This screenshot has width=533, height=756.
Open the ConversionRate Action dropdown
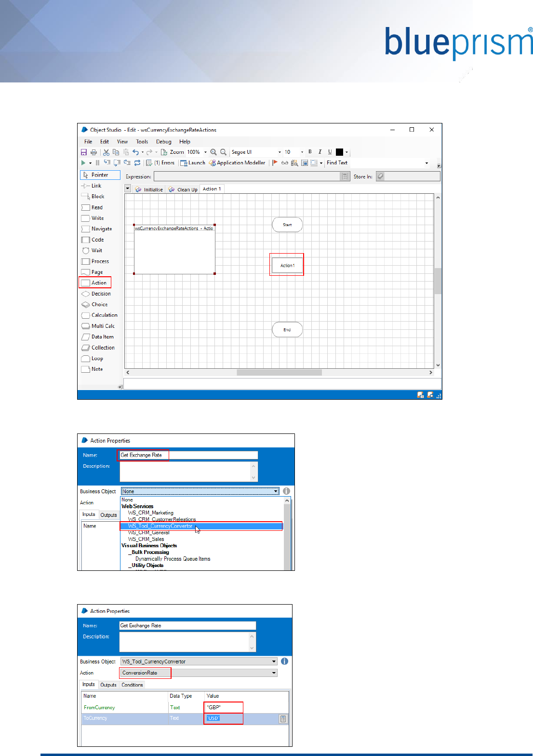pos(199,673)
